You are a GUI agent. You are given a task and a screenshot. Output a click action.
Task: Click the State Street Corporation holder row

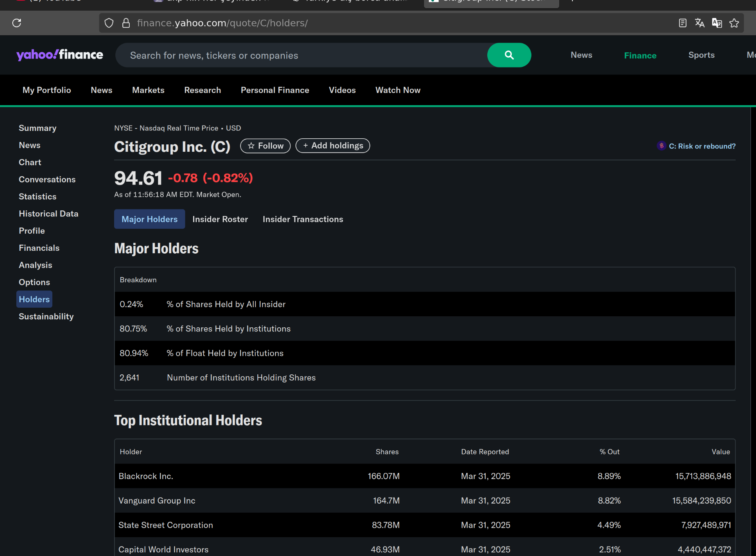tap(425, 525)
